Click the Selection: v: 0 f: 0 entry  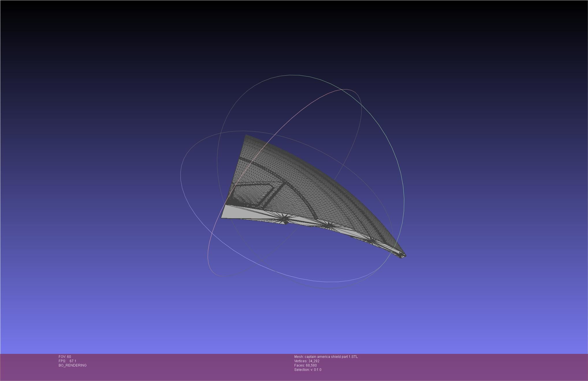point(308,370)
